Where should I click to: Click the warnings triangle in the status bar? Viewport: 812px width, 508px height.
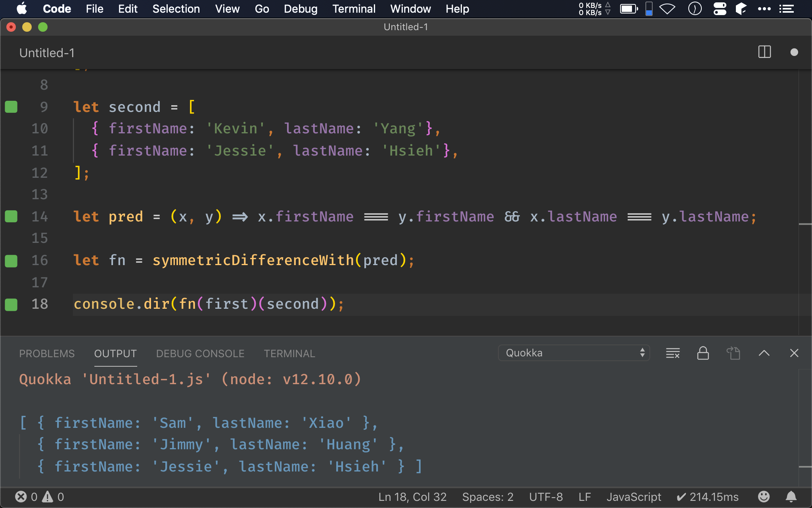(x=48, y=497)
